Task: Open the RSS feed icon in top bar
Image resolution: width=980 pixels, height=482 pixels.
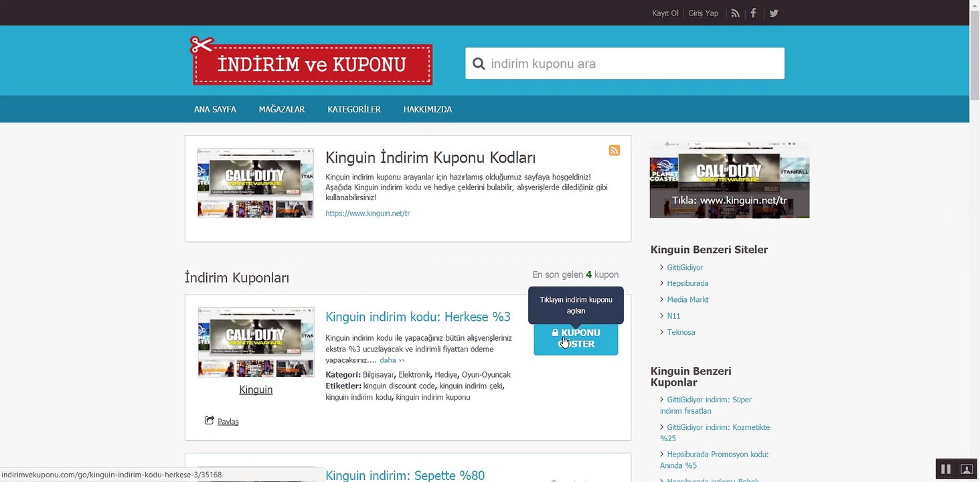Action: point(735,13)
